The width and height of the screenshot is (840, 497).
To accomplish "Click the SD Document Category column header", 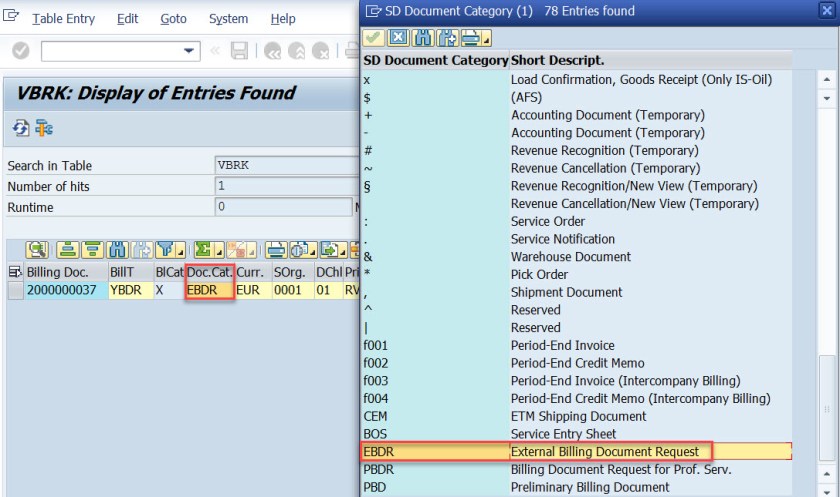I will 436,60.
